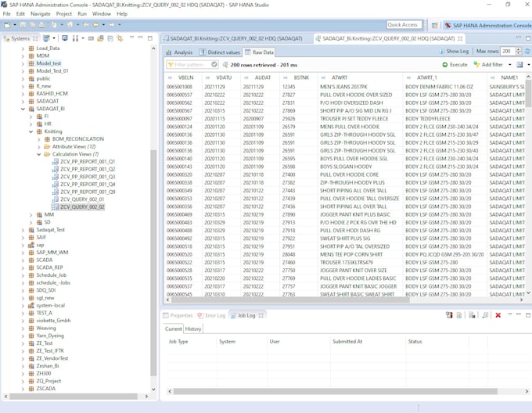The height and width of the screenshot is (413, 532).
Task: Click the Open Perspective icon beside Quick Access
Action: point(435,25)
